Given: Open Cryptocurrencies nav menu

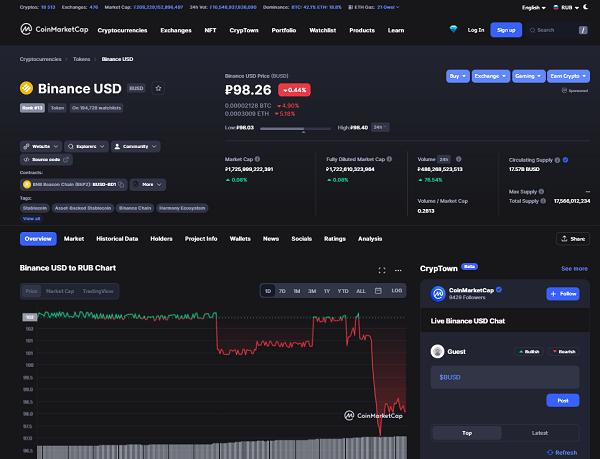Looking at the screenshot, I should [122, 30].
